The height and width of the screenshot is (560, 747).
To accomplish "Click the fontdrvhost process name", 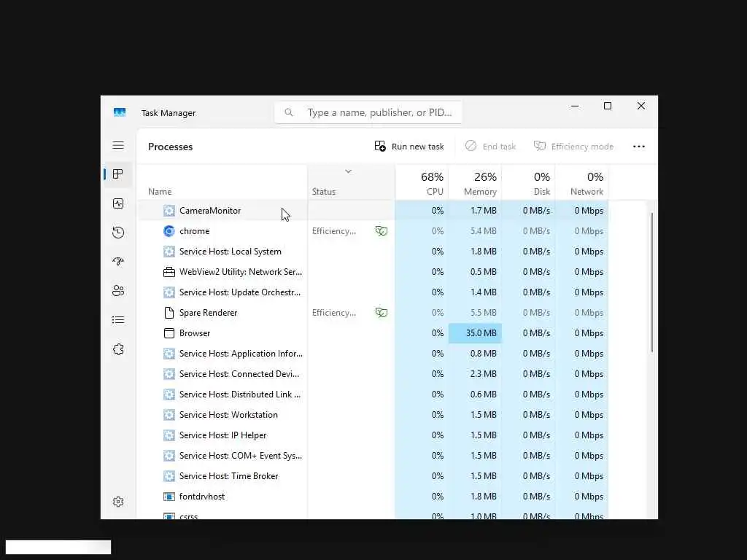I will tap(202, 497).
